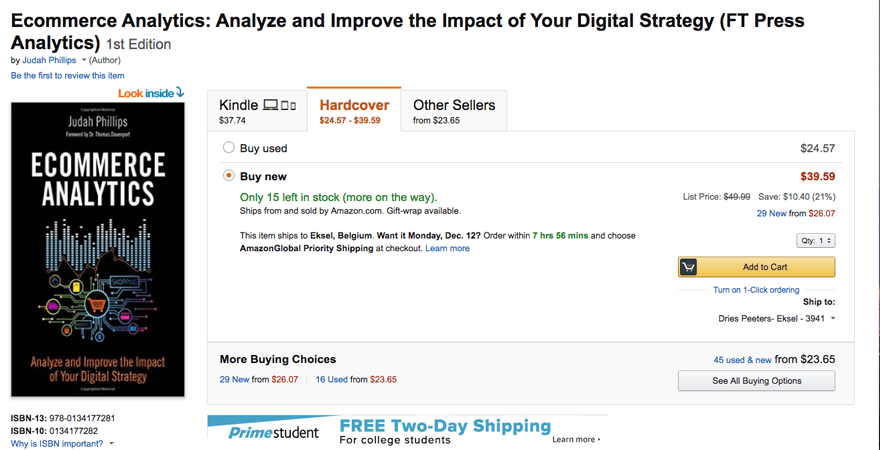Open the 45 used & new link
Image resolution: width=880 pixels, height=450 pixels.
click(742, 359)
